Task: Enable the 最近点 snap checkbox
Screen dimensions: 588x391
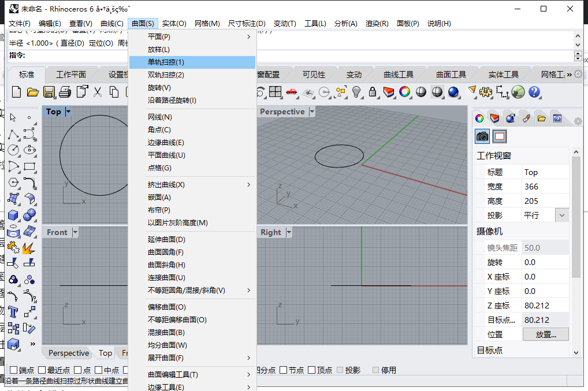Action: pos(42,370)
